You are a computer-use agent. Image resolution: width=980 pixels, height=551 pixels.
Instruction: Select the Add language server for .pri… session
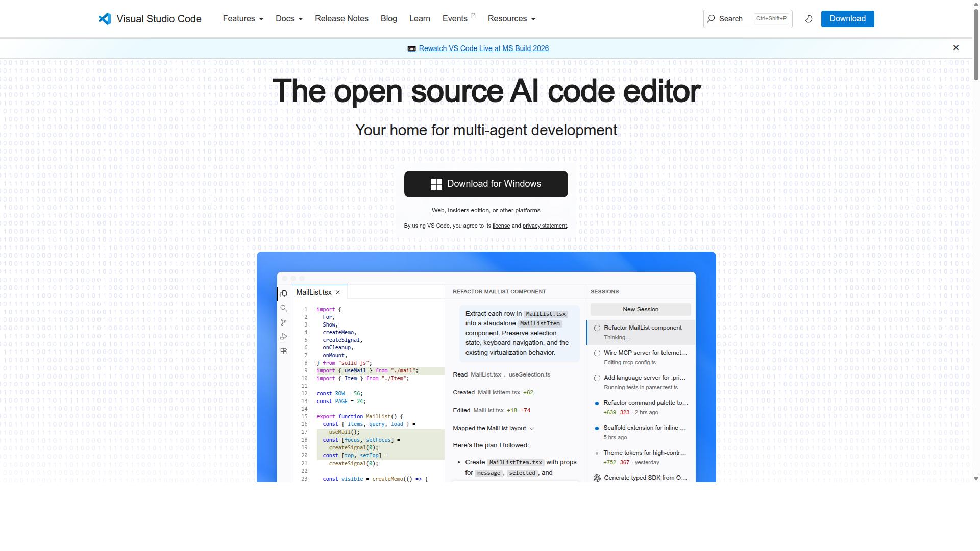[x=641, y=382]
